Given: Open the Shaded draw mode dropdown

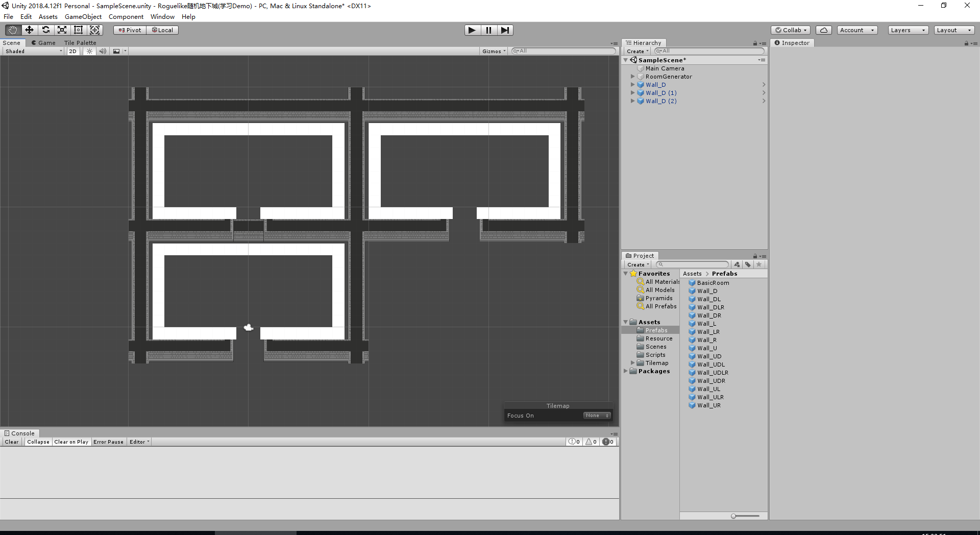Looking at the screenshot, I should (x=32, y=51).
